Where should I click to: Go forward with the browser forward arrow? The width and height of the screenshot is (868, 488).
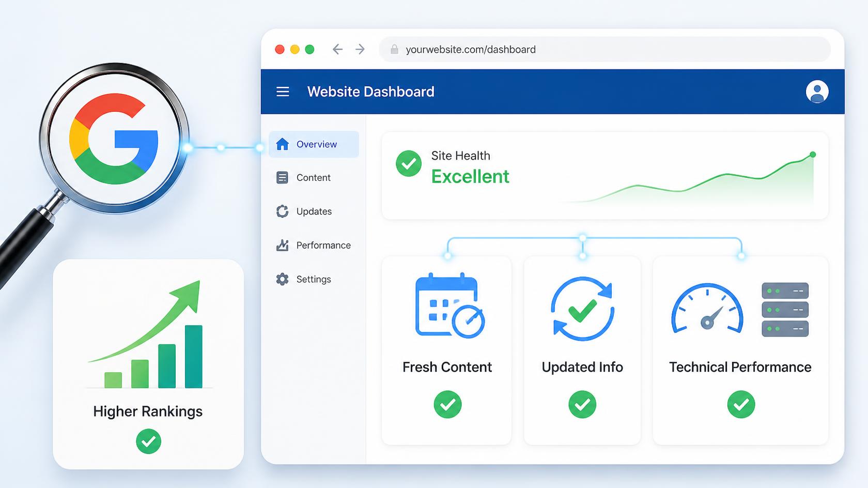(360, 49)
